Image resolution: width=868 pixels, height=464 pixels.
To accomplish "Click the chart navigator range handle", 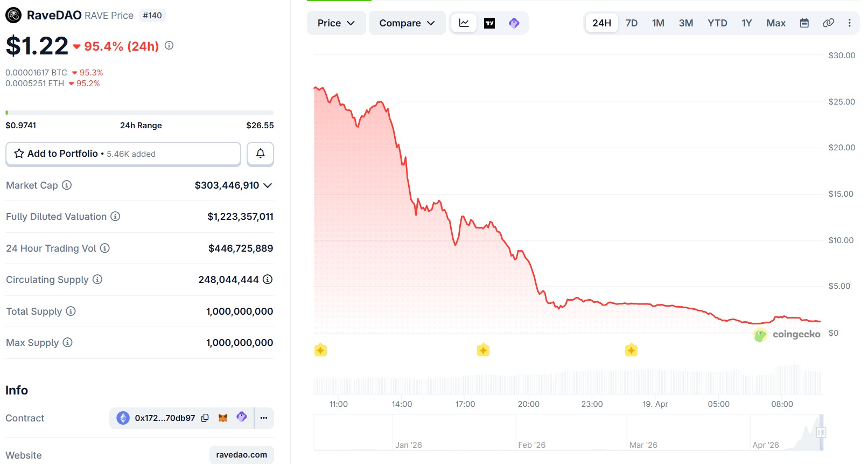I will 821,432.
